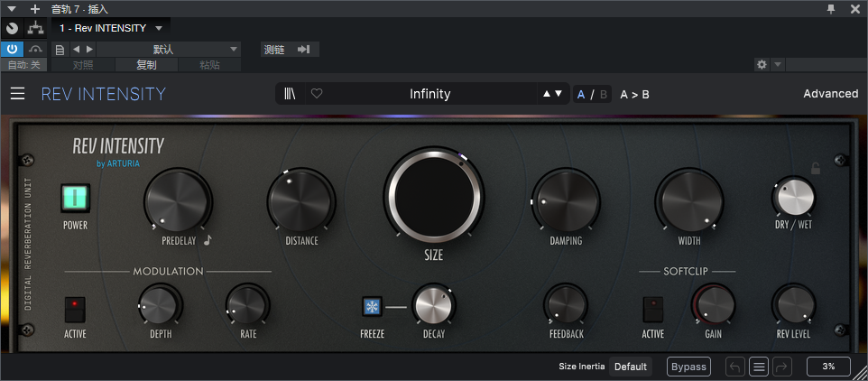Viewport: 868px width, 381px height.
Task: Open Size Inertia Default selector
Action: [x=631, y=367]
